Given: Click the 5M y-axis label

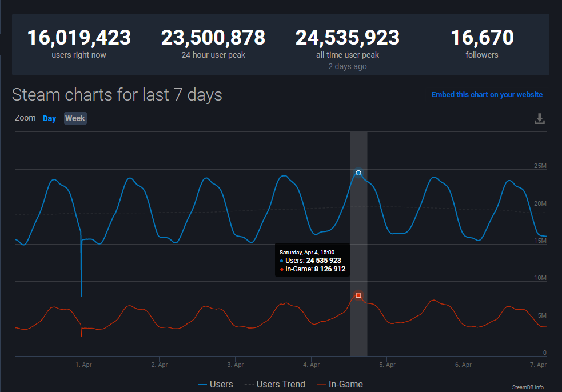Looking at the screenshot, I should 542,315.
